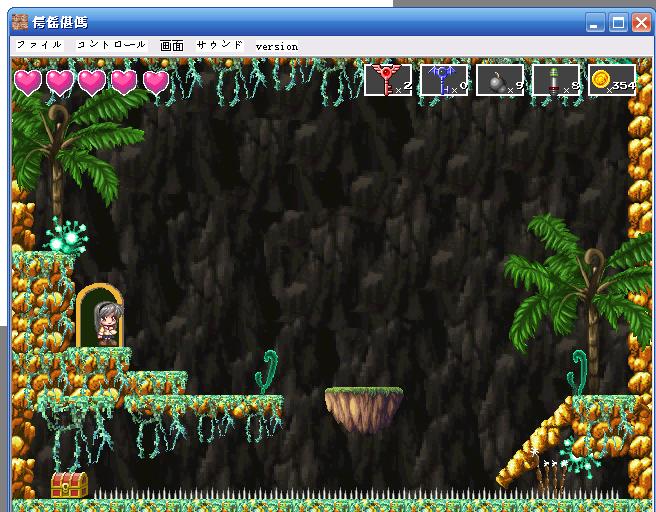Click the game window icon in title bar

(x=20, y=22)
